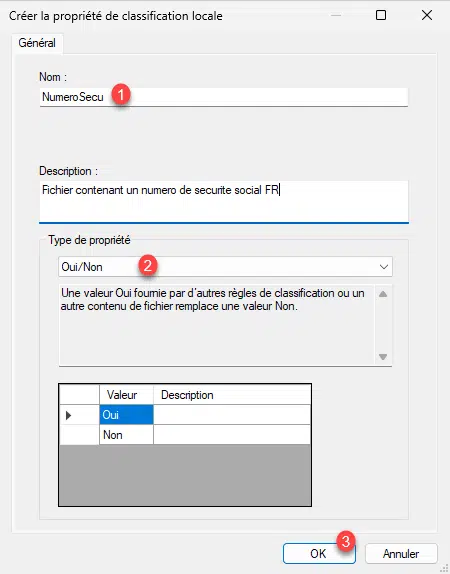450x574 pixels.
Task: Open the Type de propriété dropdown
Action: pyautogui.click(x=225, y=267)
